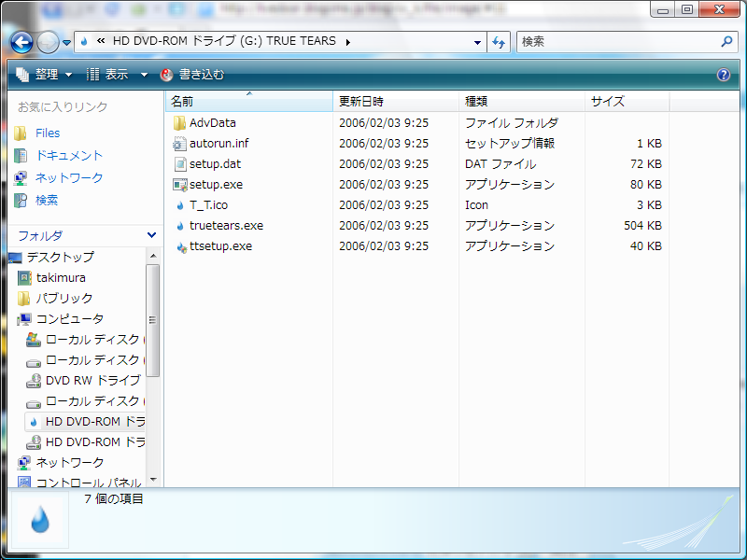Select DVD RW ドライブ in tree

coord(92,381)
